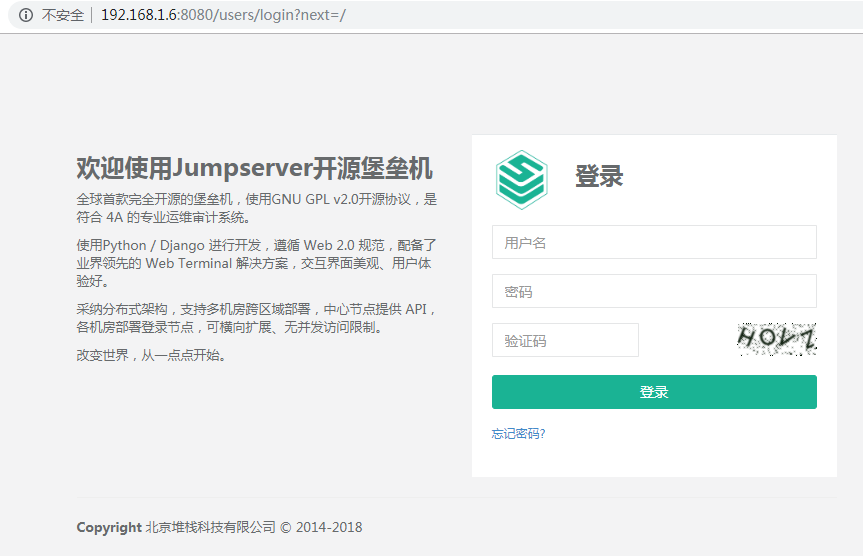Screen dimensions: 863x556
Task: Click the paragraph mentioning GNU GPL v2.0
Action: [x=256, y=208]
